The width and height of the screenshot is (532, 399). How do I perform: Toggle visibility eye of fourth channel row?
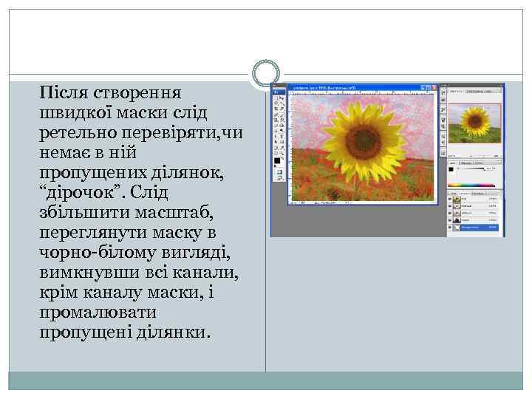coord(450,220)
